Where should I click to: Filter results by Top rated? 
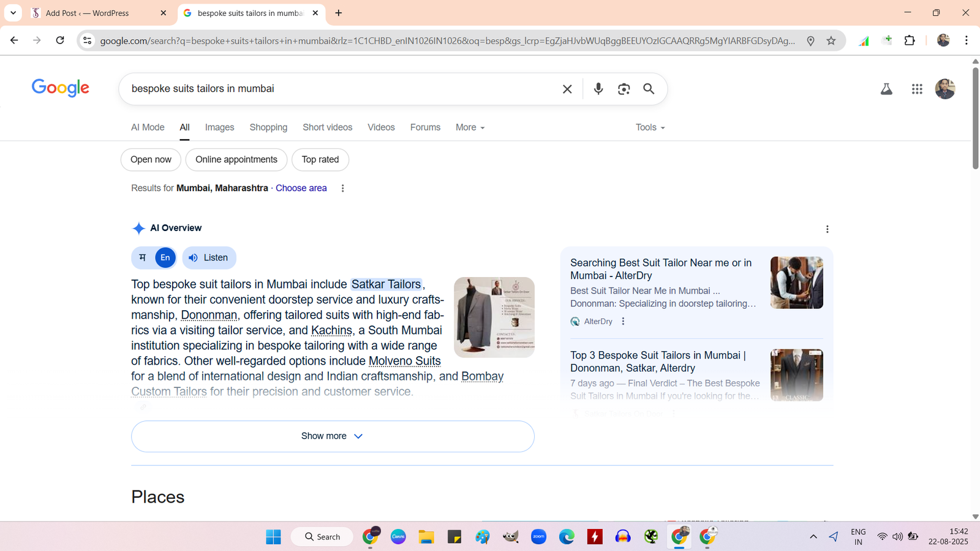click(320, 159)
